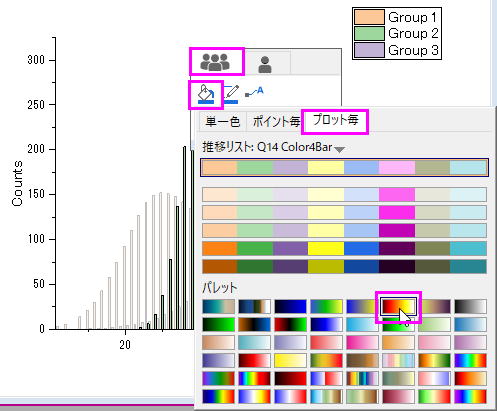Switch to the ポイント毎 tab
Image resolution: width=497 pixels, height=411 pixels.
(x=276, y=121)
